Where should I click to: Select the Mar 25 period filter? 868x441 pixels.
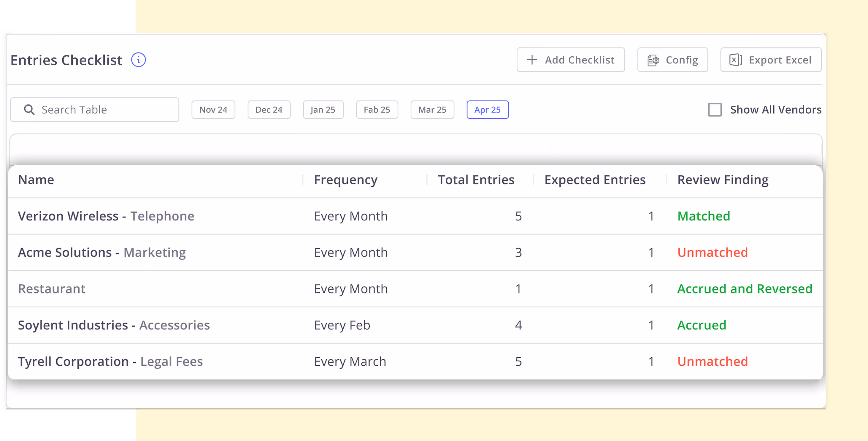click(x=432, y=110)
